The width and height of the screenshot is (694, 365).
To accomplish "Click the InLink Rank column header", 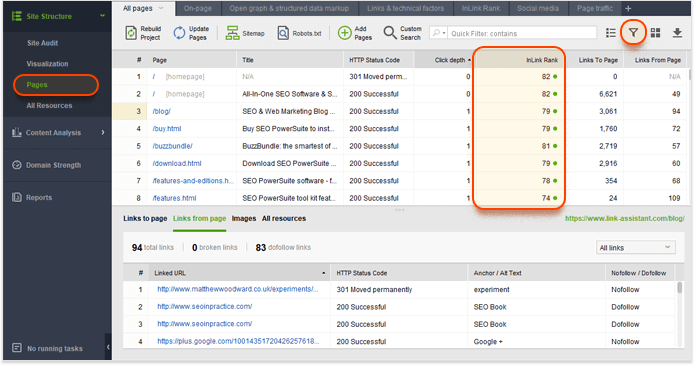I will tap(519, 60).
